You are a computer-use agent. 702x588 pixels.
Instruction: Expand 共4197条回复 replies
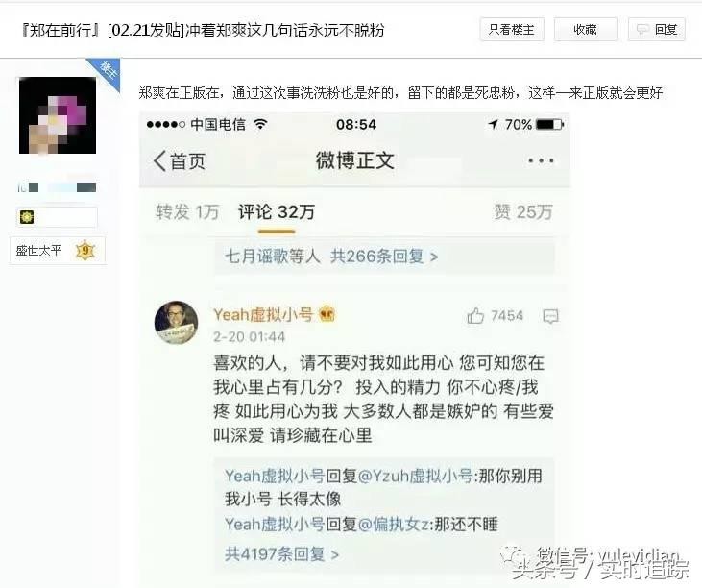click(x=281, y=554)
